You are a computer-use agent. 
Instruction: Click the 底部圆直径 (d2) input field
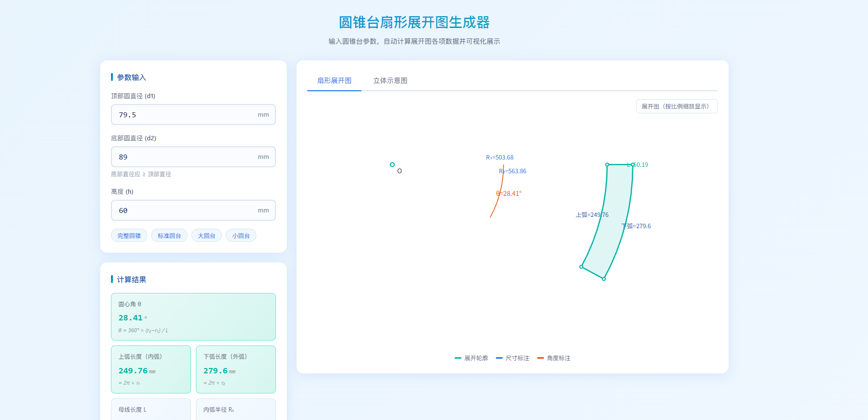tap(193, 157)
